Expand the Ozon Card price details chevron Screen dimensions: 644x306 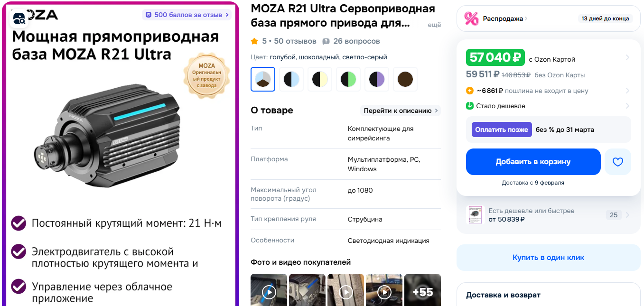[627, 58]
